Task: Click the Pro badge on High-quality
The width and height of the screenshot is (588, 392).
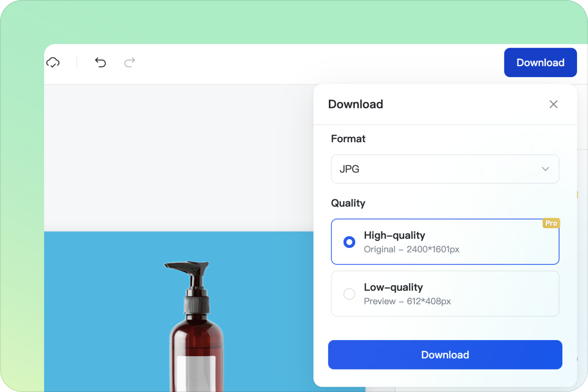Action: (551, 223)
